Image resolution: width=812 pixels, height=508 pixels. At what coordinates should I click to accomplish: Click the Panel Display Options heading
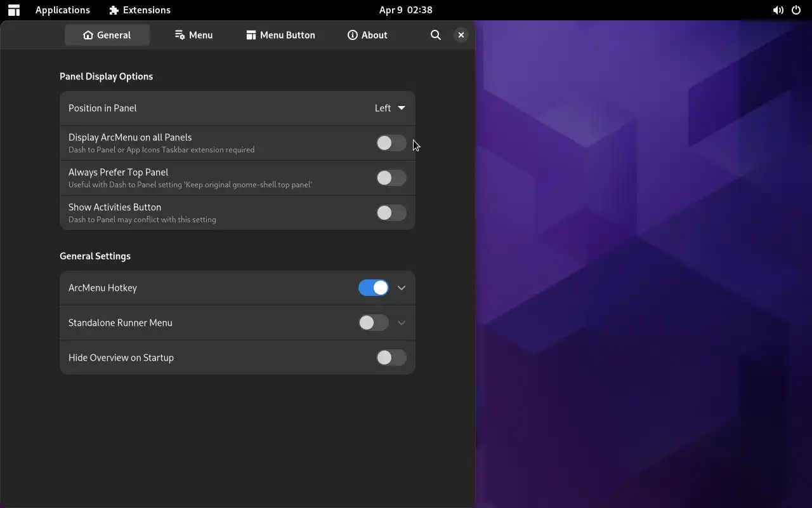tap(106, 76)
